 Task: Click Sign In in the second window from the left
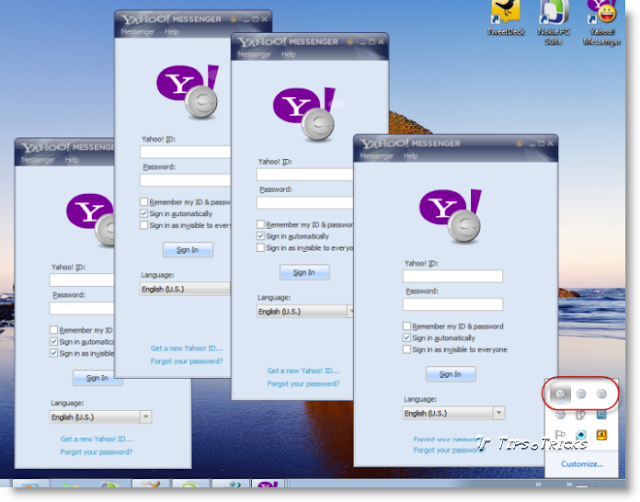[188, 250]
